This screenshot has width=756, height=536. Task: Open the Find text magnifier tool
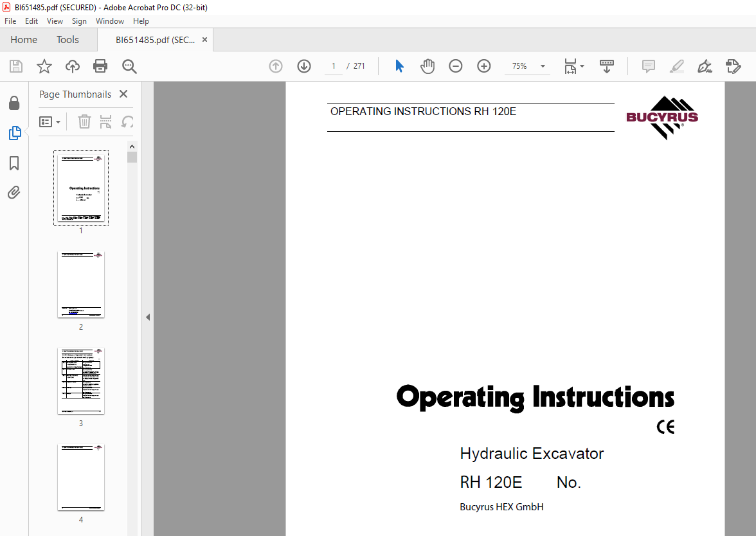click(129, 66)
